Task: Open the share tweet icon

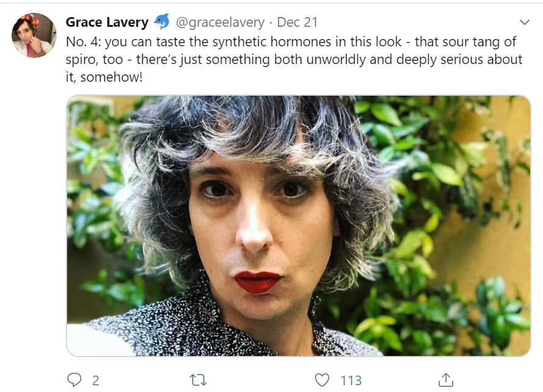Action: [x=446, y=380]
